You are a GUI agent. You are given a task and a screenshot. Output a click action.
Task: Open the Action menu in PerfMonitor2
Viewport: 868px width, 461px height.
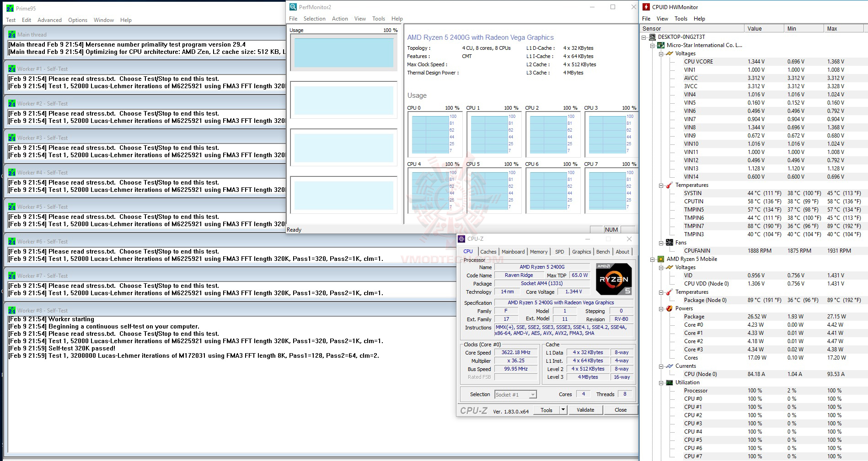340,19
